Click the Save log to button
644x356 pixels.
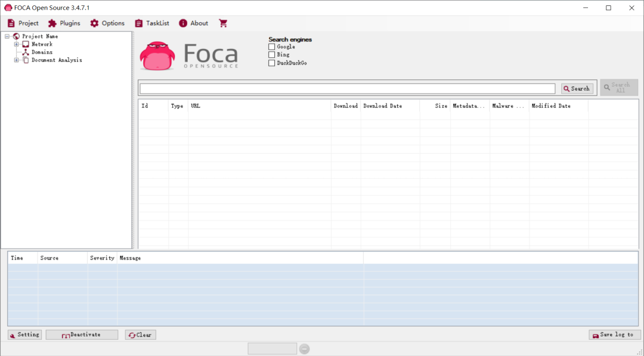coord(614,335)
